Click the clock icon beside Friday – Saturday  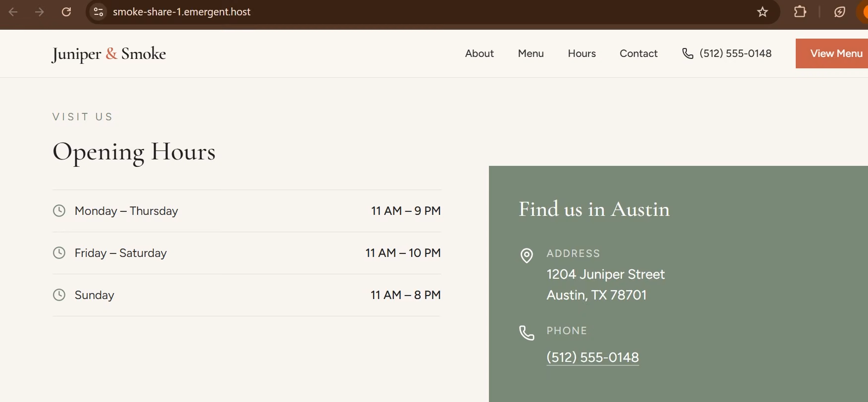click(59, 253)
